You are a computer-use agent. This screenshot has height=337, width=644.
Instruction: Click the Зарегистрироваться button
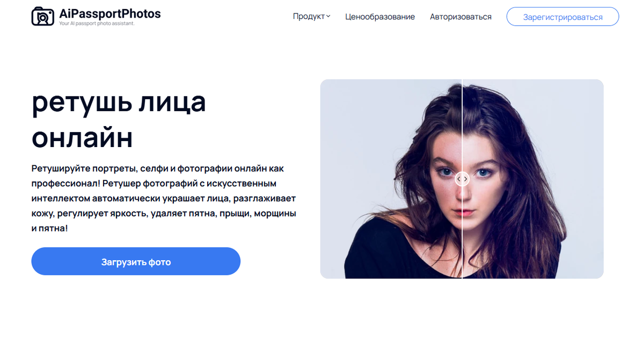[562, 17]
